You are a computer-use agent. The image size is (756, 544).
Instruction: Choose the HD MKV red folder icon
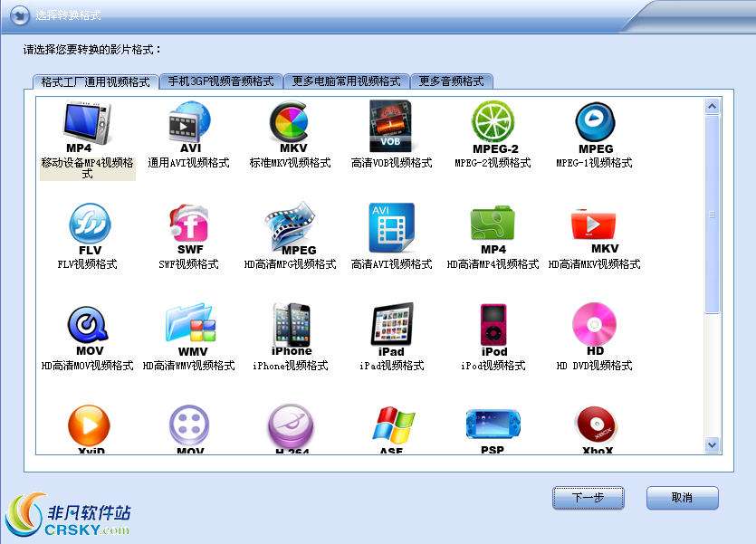tap(594, 230)
